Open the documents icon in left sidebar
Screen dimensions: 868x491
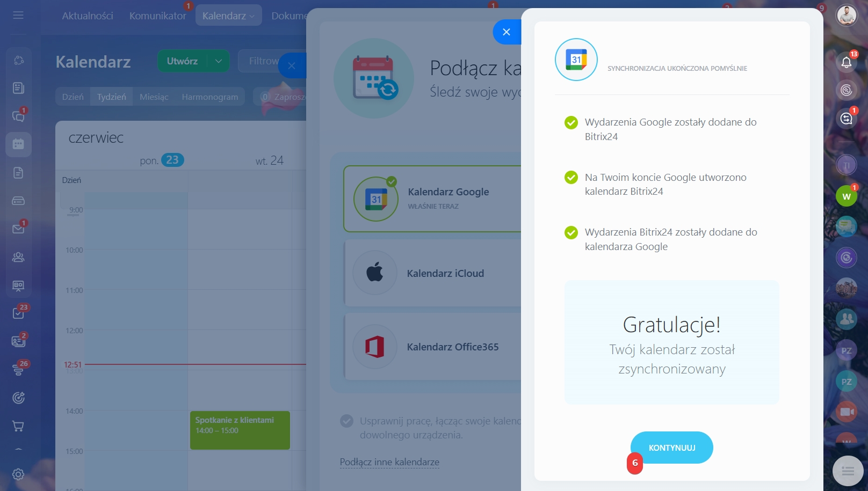coord(18,173)
